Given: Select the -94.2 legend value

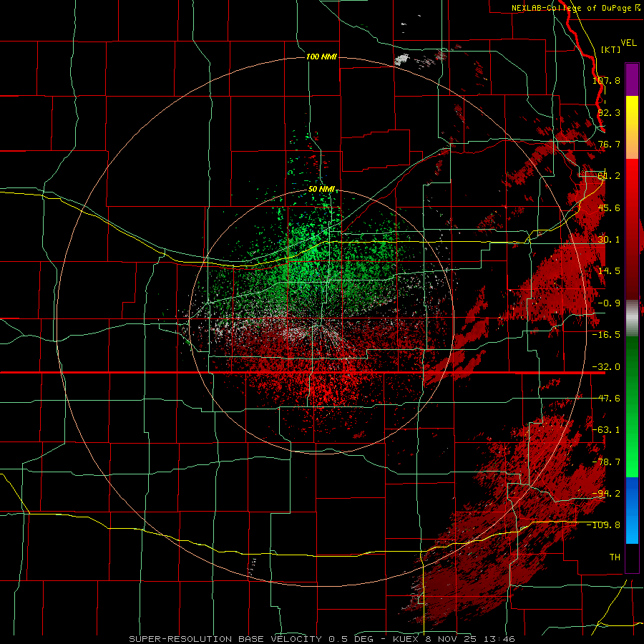Looking at the screenshot, I should pos(606,494).
